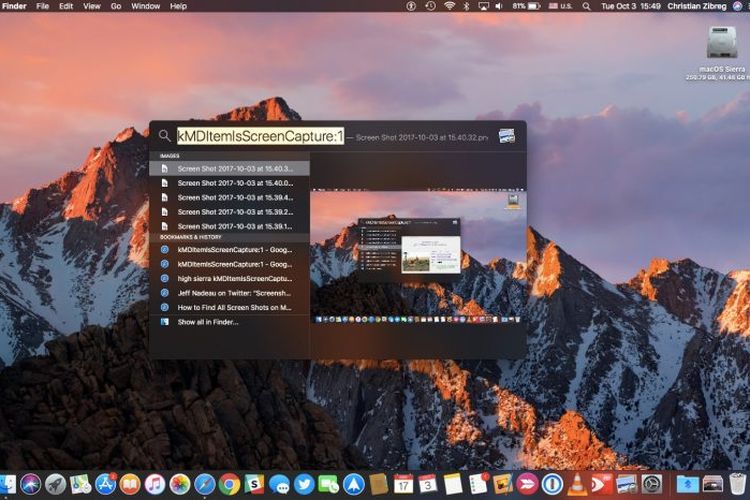
Task: Open the Bluetooth menu bar icon
Action: pyautogui.click(x=466, y=6)
